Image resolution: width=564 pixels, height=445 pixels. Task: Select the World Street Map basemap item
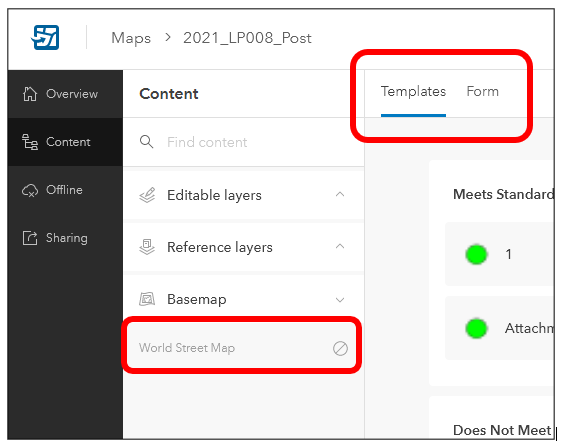(242, 348)
